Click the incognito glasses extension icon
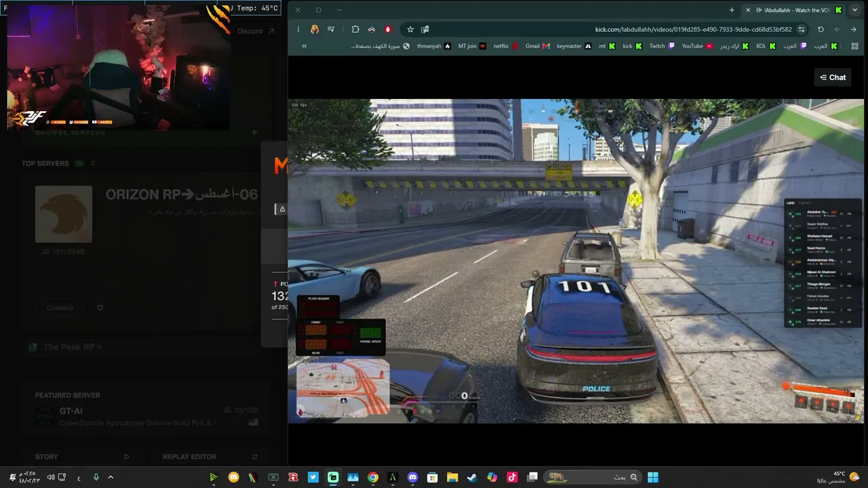 pyautogui.click(x=372, y=29)
